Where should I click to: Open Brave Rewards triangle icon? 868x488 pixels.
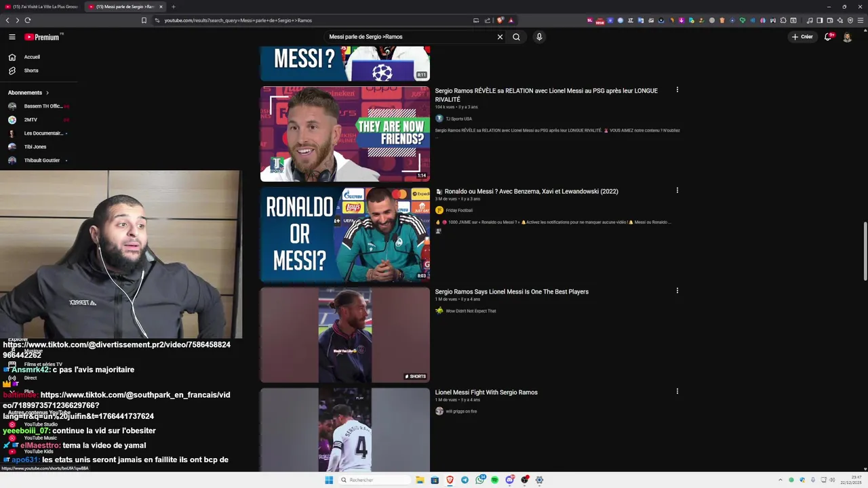pos(511,20)
